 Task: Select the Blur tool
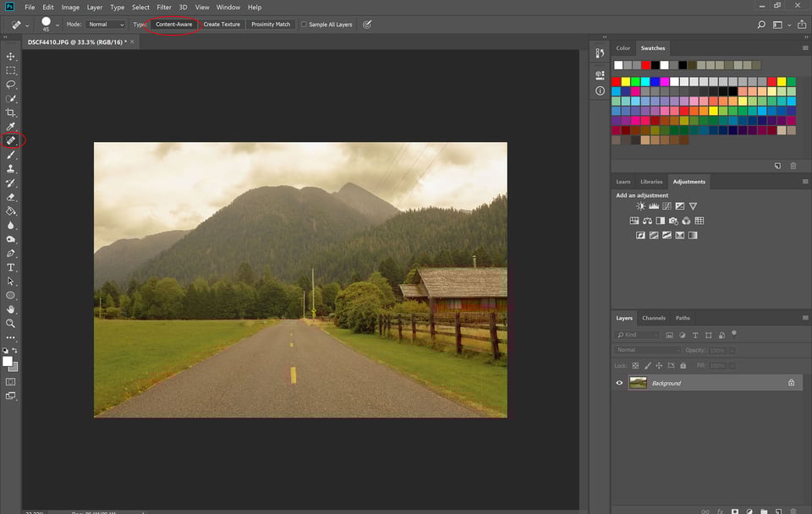(x=10, y=225)
